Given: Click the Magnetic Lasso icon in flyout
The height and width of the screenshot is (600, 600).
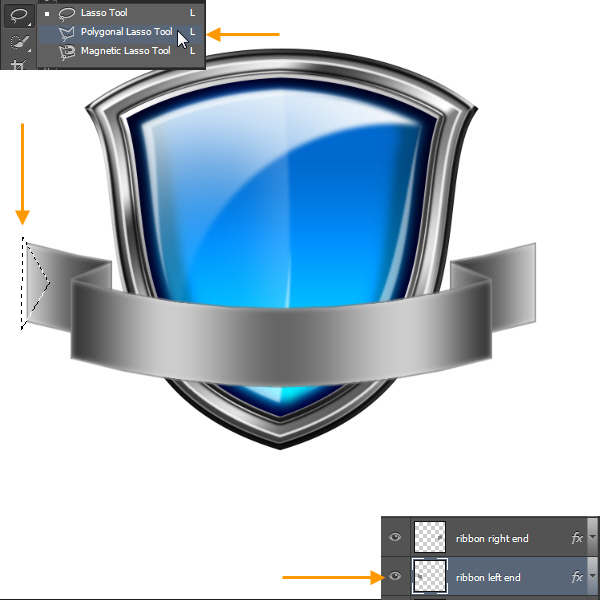Looking at the screenshot, I should point(68,50).
